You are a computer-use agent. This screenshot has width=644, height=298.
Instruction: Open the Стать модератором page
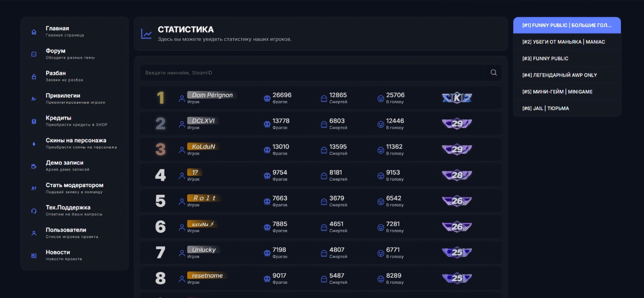pyautogui.click(x=74, y=185)
